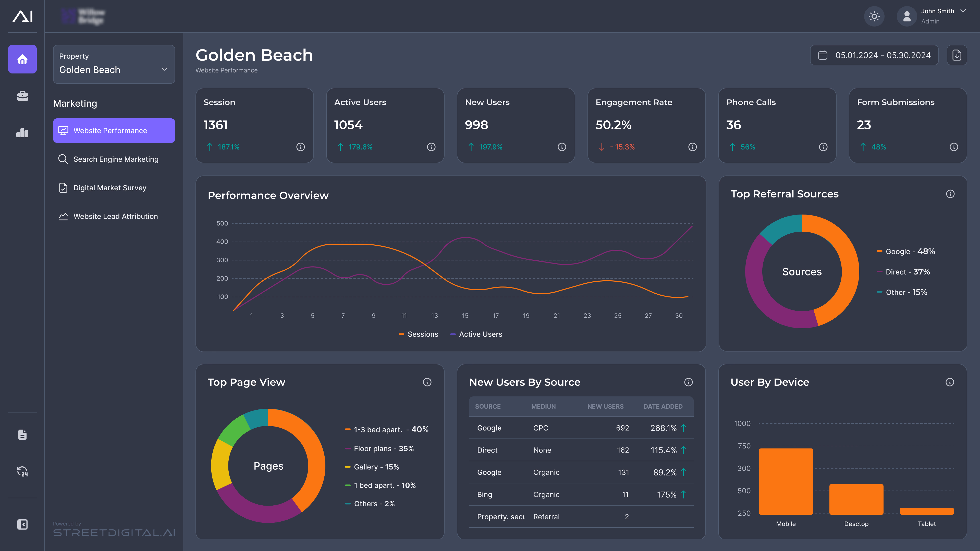Screen dimensions: 980x551
Task: Sort by the MEDIUN column header
Action: click(543, 407)
